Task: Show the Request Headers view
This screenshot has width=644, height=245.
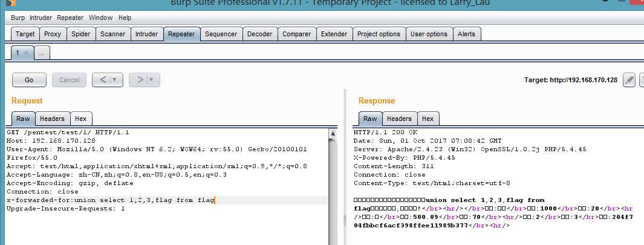Action: coord(52,119)
